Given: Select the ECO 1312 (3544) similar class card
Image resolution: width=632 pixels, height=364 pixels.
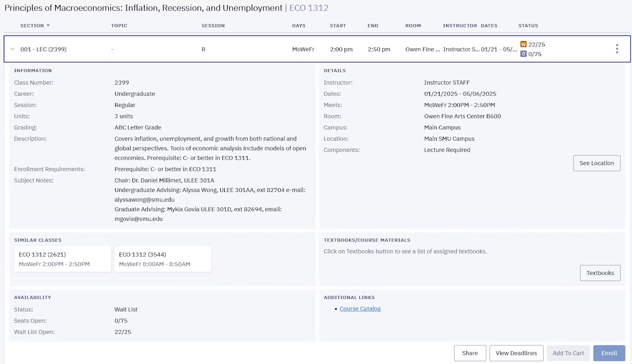Looking at the screenshot, I should click(x=162, y=259).
